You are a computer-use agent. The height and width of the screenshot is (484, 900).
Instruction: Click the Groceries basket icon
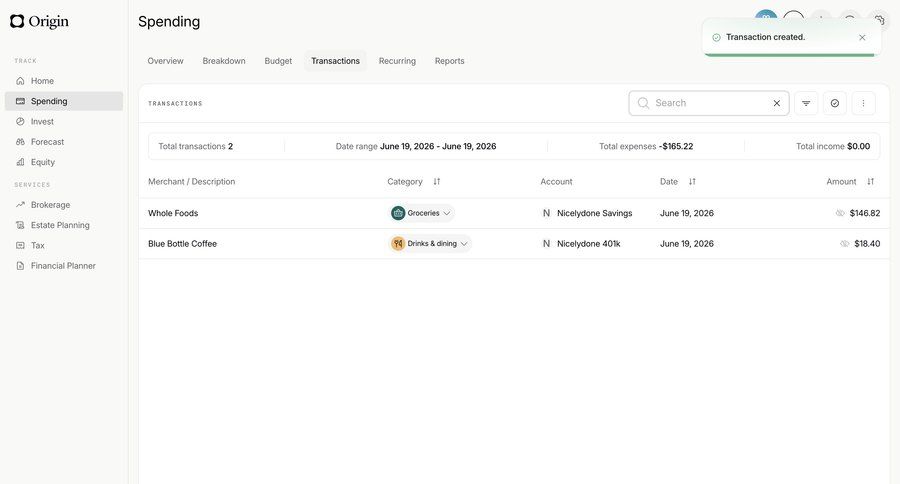coord(398,213)
